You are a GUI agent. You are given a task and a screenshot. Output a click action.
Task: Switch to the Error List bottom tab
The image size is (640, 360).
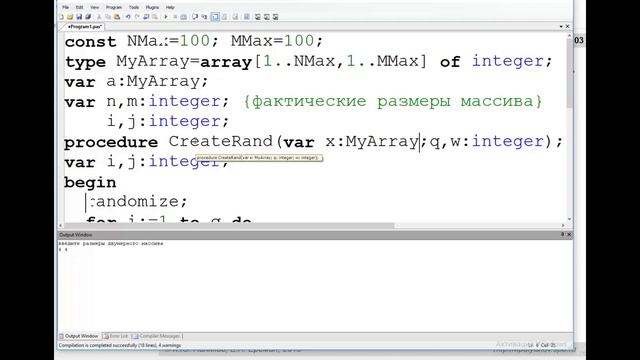[116, 336]
